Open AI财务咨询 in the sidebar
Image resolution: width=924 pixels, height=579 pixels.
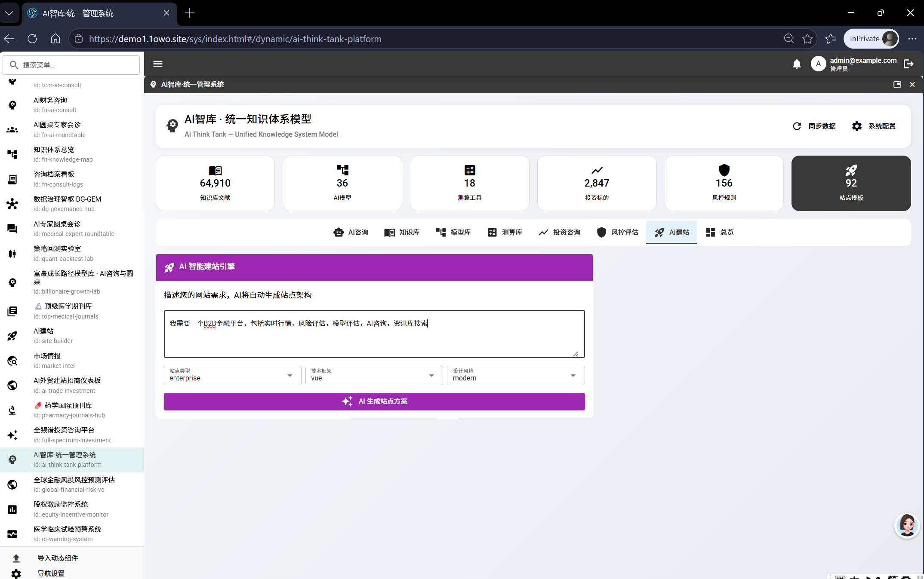72,105
